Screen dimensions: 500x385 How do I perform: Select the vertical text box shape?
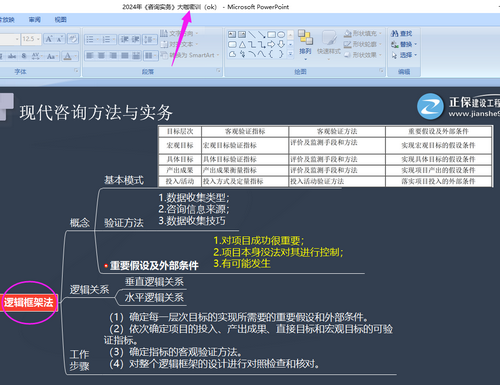[242, 34]
